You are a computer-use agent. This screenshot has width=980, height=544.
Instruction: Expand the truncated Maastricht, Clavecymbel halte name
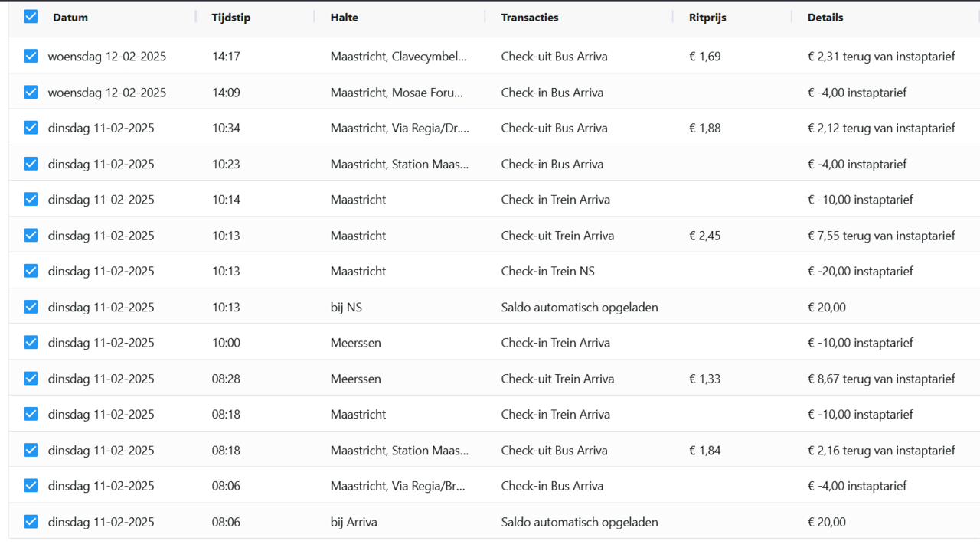pyautogui.click(x=398, y=56)
